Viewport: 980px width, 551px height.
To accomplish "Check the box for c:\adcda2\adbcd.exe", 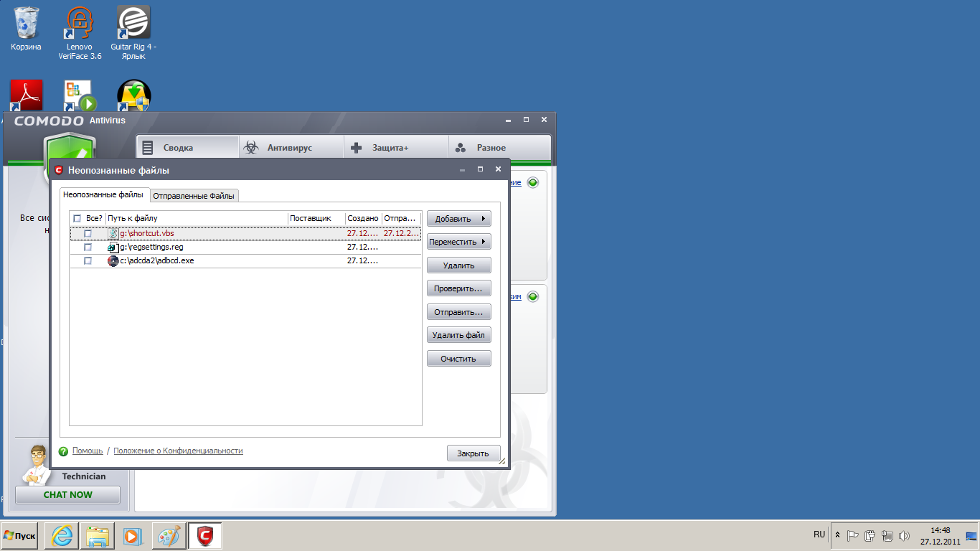I will 88,260.
